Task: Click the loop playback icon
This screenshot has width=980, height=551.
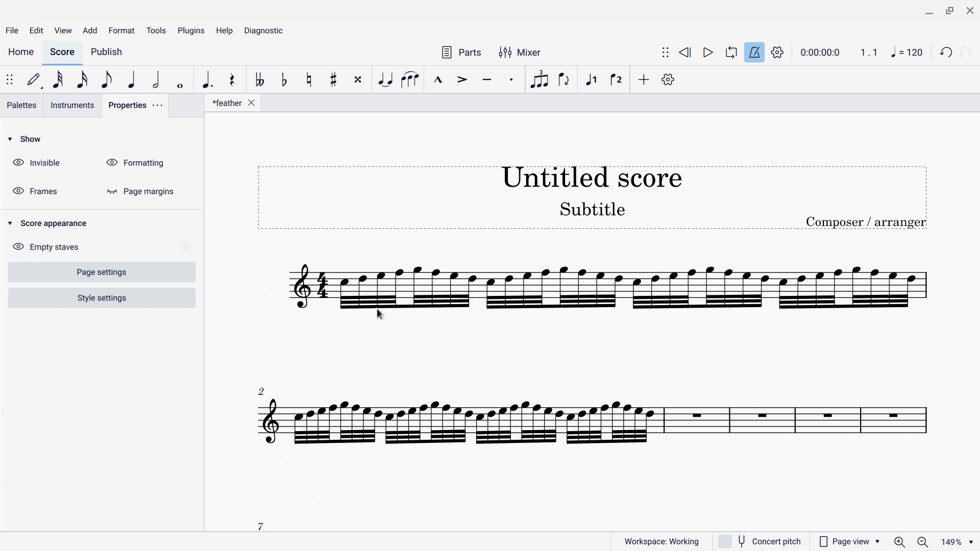Action: 731,53
